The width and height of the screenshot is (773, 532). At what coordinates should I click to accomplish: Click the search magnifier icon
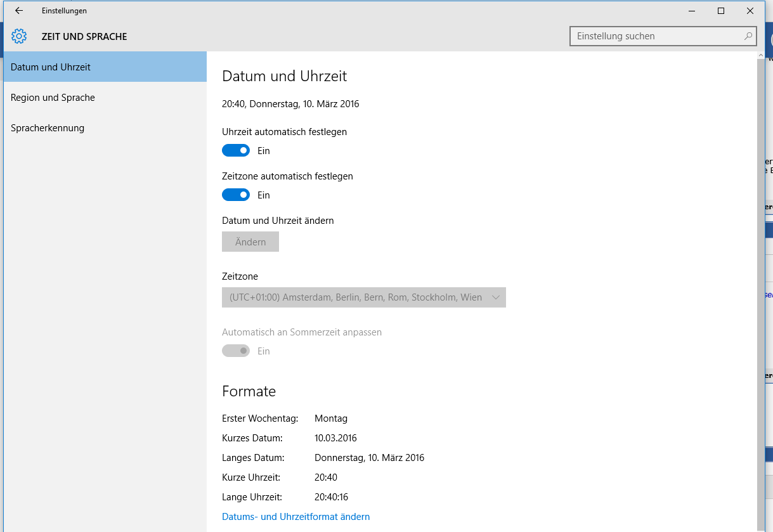click(748, 36)
